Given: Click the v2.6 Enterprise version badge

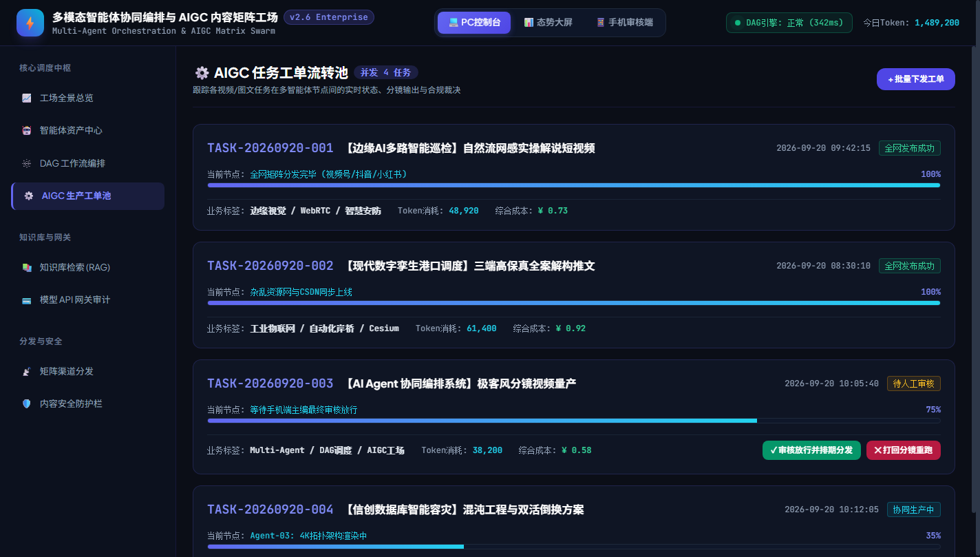Looking at the screenshot, I should pos(329,17).
